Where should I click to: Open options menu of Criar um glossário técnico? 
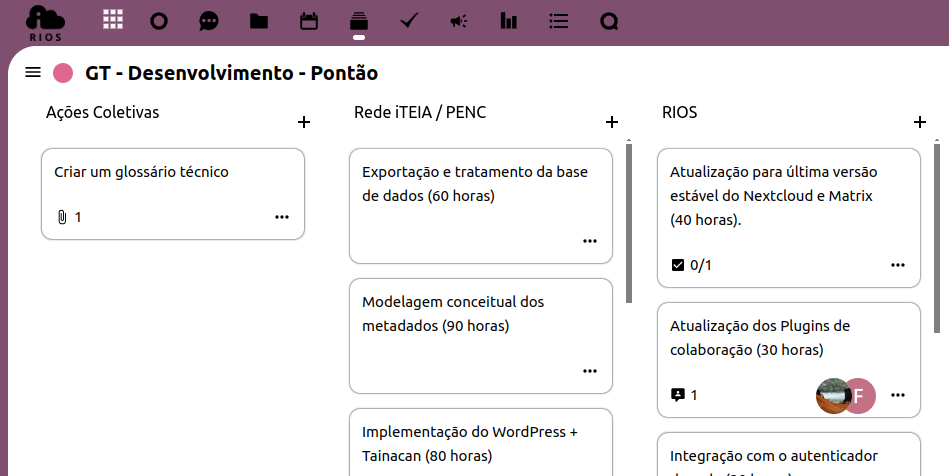[x=282, y=217]
